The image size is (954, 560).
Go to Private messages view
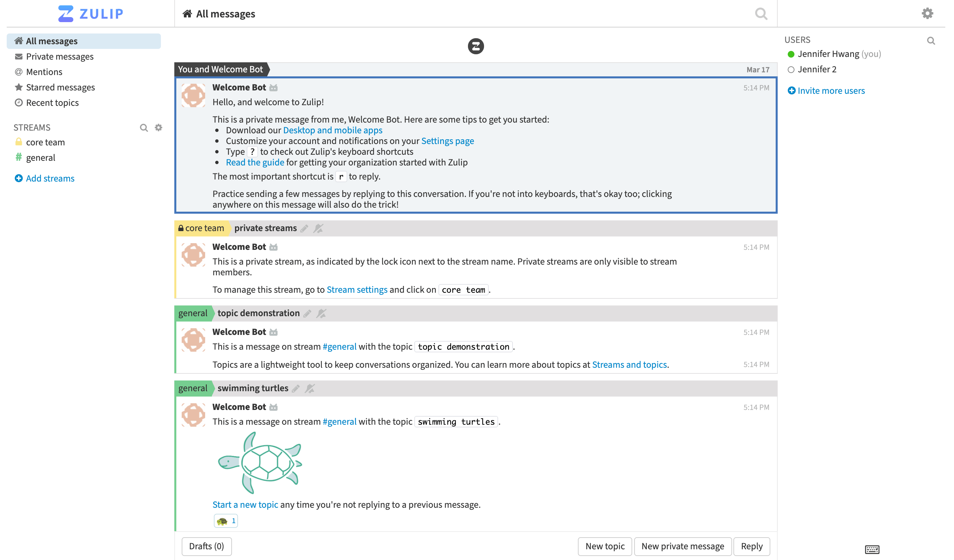(59, 56)
